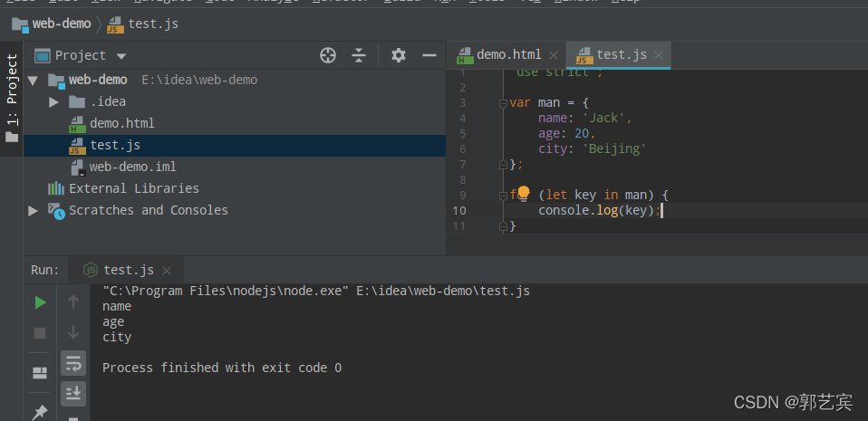Viewport: 868px width, 421px height.
Task: Select .idea folder in project tree
Action: coord(108,102)
